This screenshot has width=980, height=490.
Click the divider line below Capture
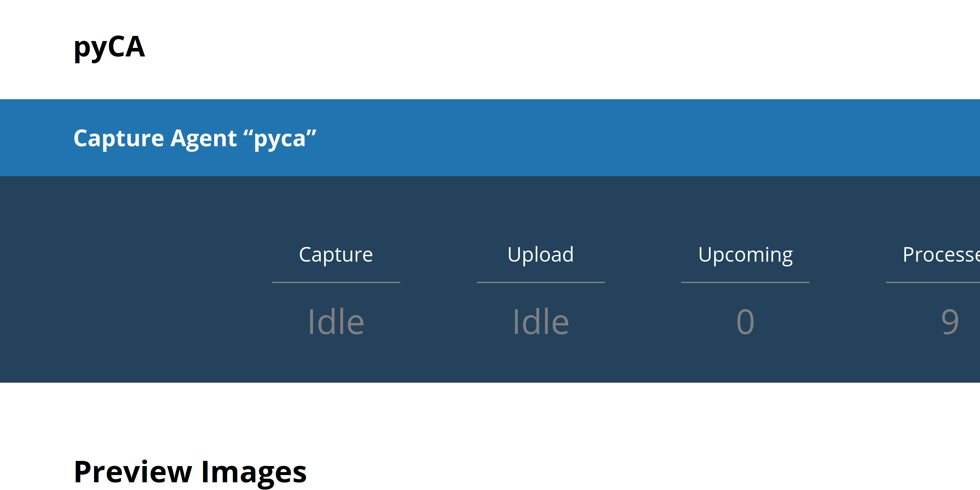336,282
